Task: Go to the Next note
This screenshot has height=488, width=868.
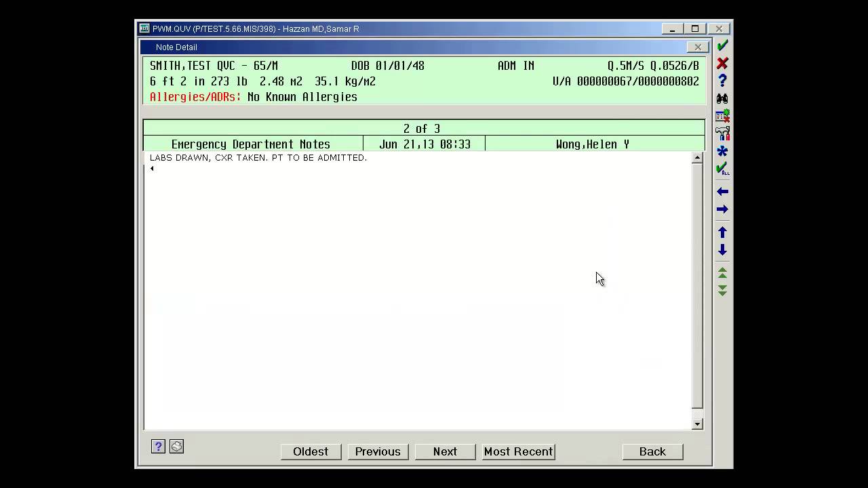Action: coord(445,451)
